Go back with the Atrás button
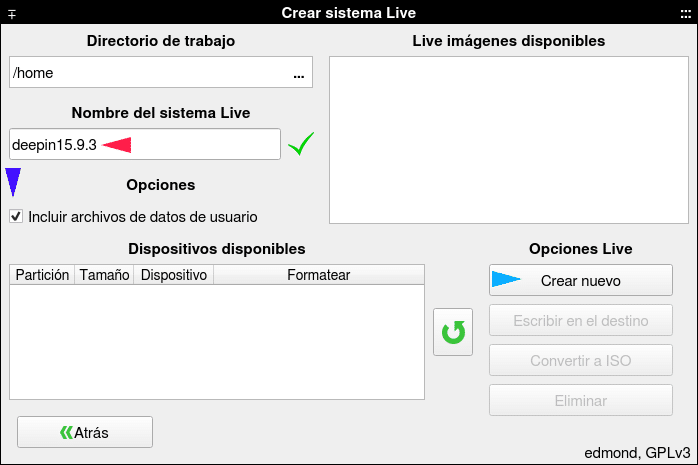Image resolution: width=698 pixels, height=465 pixels. pyautogui.click(x=85, y=432)
